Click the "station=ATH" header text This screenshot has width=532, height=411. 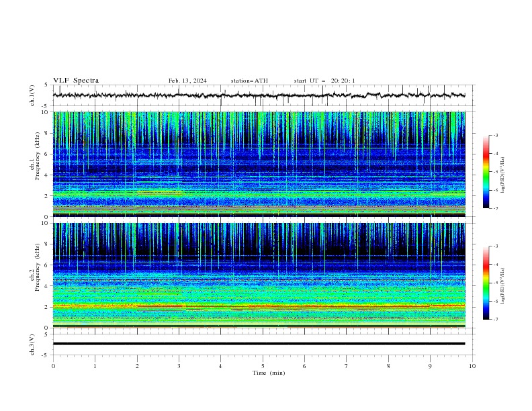249,81
